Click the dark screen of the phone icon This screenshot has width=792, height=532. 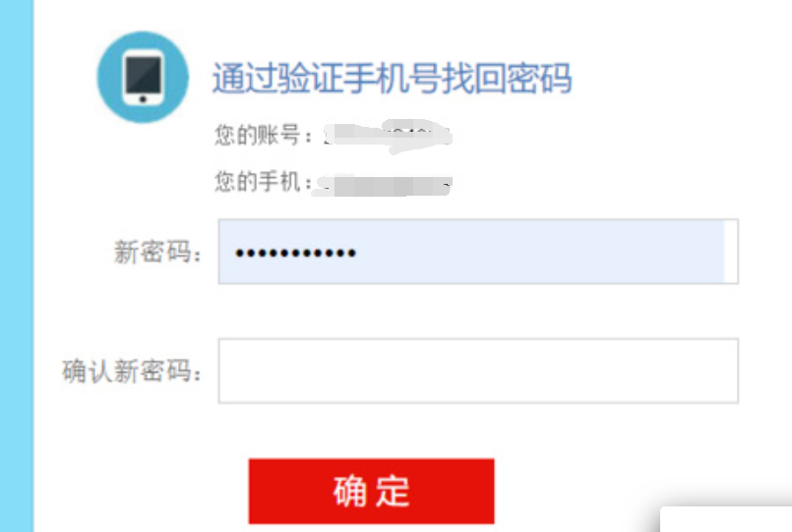click(x=144, y=74)
